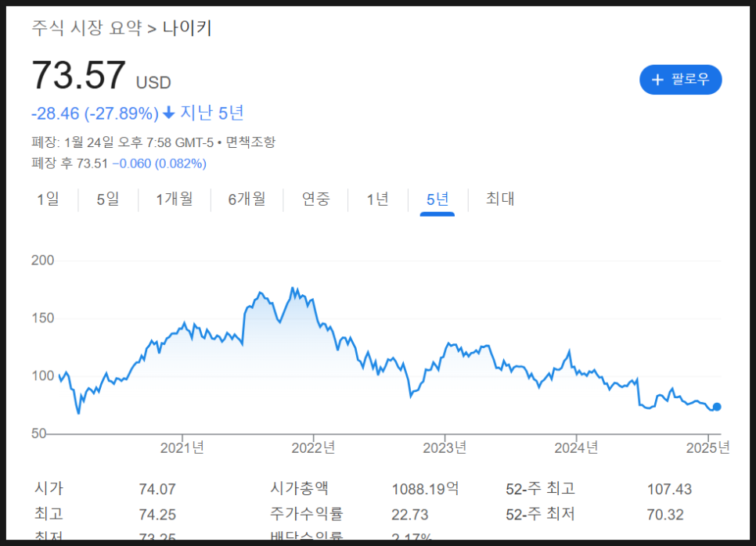The image size is (756, 546).
Task: Click the 52-주 최저 label
Action: (x=541, y=514)
